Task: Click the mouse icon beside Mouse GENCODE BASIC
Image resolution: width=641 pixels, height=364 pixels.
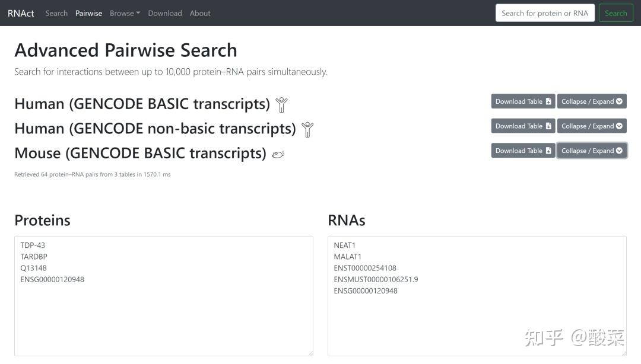Action: [278, 154]
